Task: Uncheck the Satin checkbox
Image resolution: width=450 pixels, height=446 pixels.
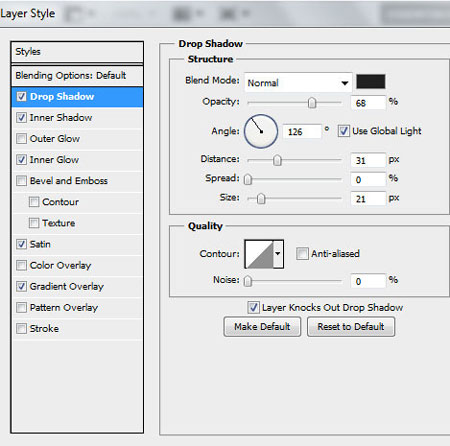Action: click(22, 244)
